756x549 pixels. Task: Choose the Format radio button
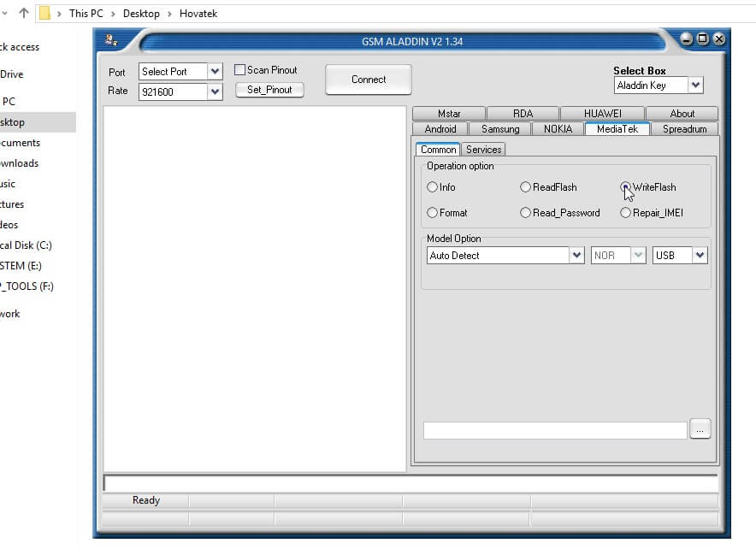pyautogui.click(x=432, y=213)
